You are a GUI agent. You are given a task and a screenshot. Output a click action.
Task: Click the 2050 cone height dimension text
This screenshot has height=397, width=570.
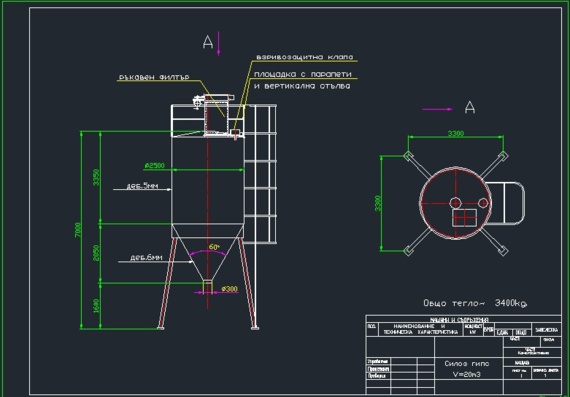(96, 253)
